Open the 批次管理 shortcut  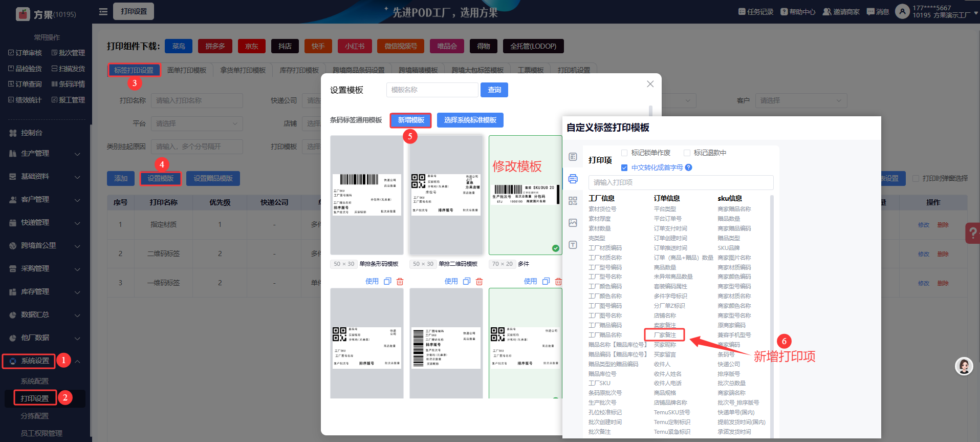(68, 53)
